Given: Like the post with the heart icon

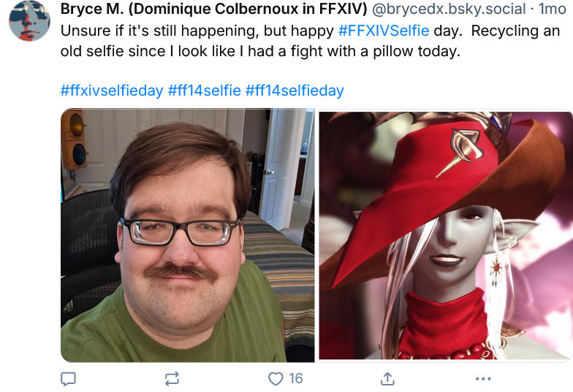Looking at the screenshot, I should 276,379.
